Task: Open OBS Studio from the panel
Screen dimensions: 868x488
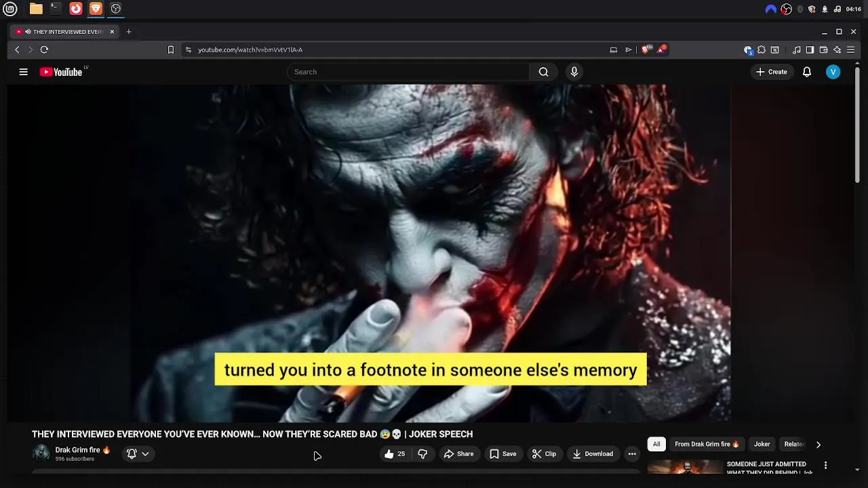Action: 116,9
